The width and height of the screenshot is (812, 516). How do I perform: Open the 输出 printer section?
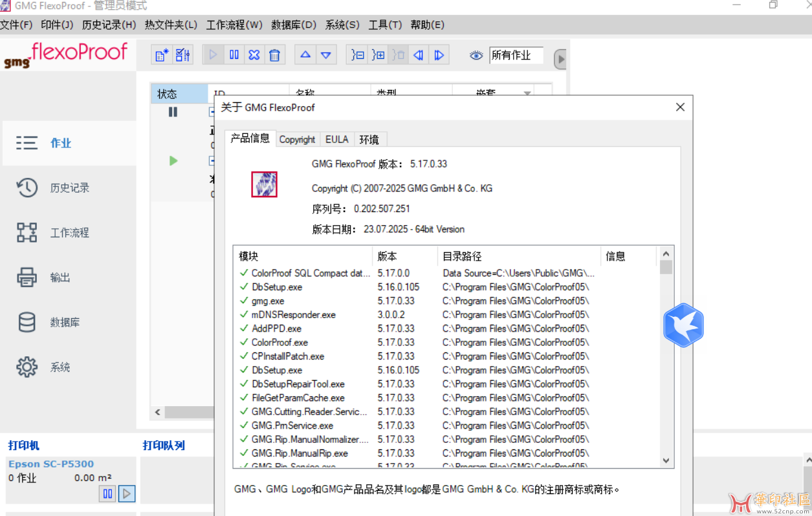click(68, 277)
